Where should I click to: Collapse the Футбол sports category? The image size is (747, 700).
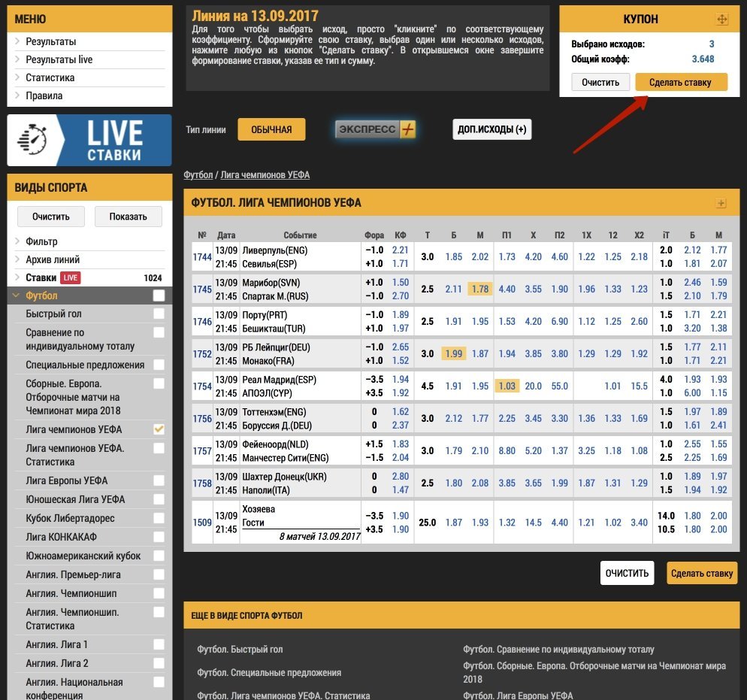tap(17, 295)
